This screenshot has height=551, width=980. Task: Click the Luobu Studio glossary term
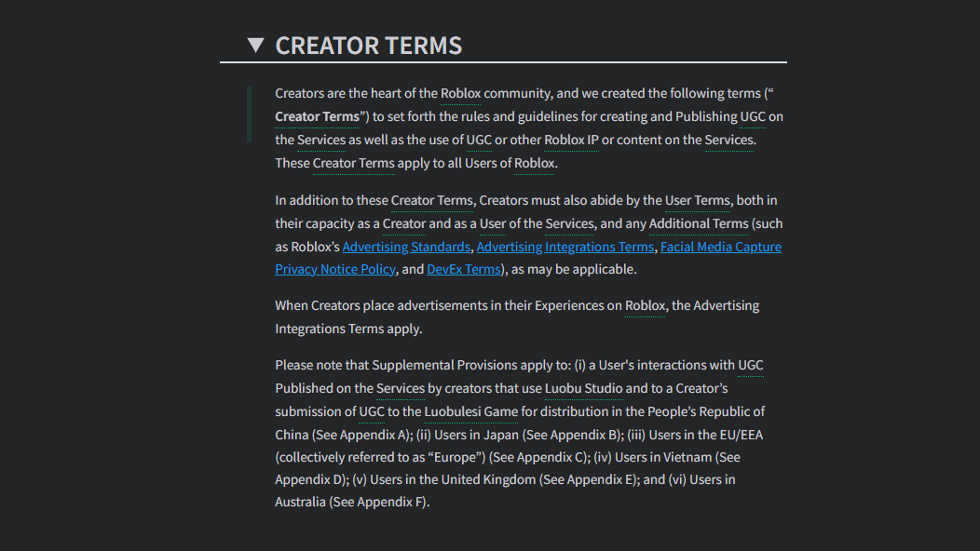(584, 388)
